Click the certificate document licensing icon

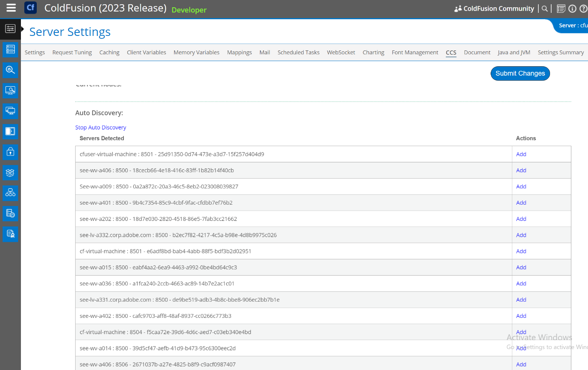(10, 234)
